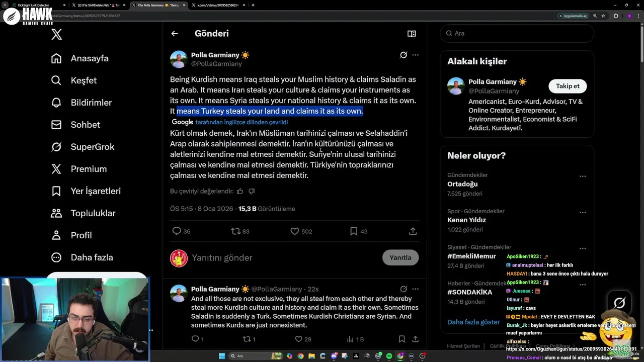Open browser extensions puzzle icon
This screenshot has width=644, height=362.
click(x=616, y=16)
